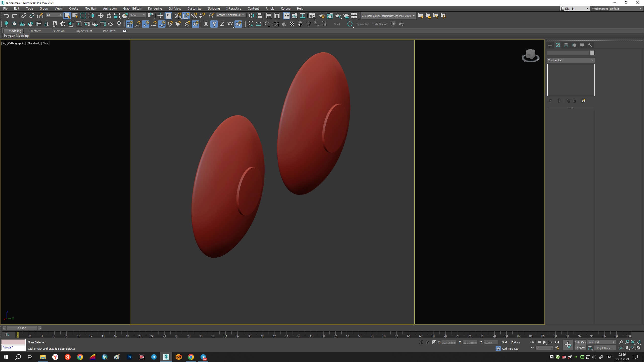The width and height of the screenshot is (644, 362).
Task: Click the Key Filters button
Action: (605, 348)
